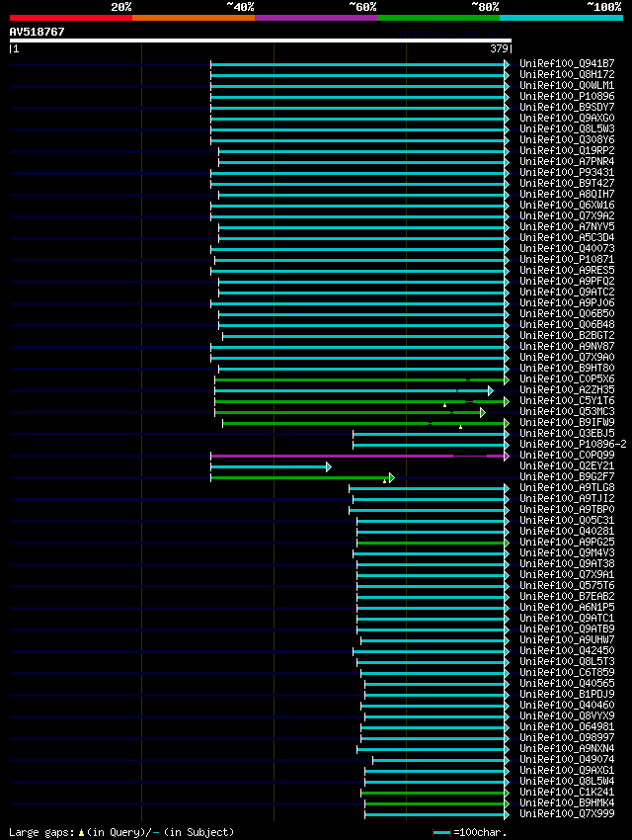Screen dimensions: 632x840
Task: Click the green alignment bar for UniRef100_B9HMK4
Action: (435, 804)
